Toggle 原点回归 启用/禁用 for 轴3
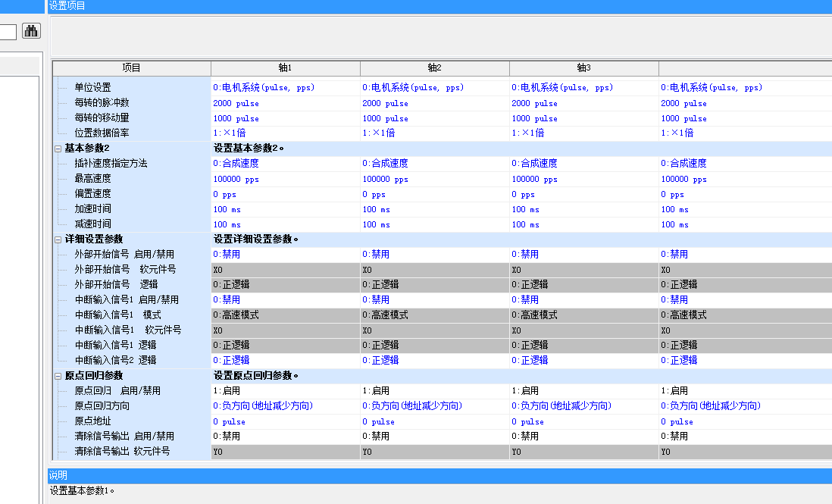 click(x=583, y=391)
